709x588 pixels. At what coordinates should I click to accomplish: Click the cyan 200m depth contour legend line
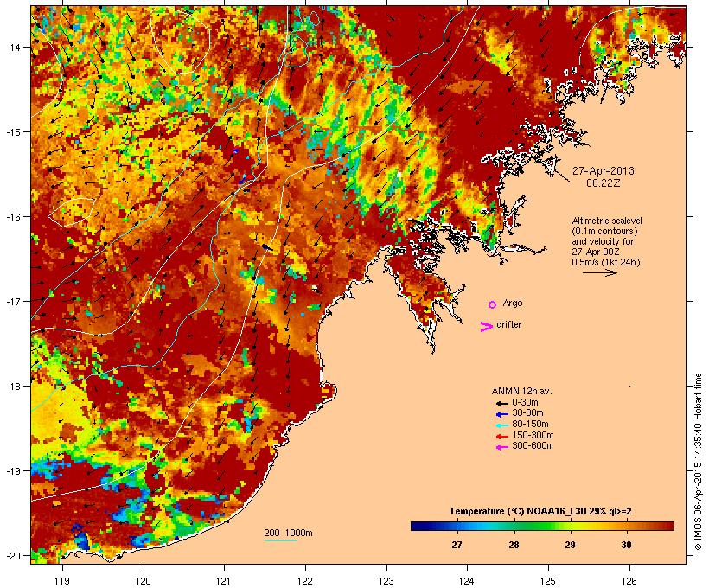click(281, 541)
